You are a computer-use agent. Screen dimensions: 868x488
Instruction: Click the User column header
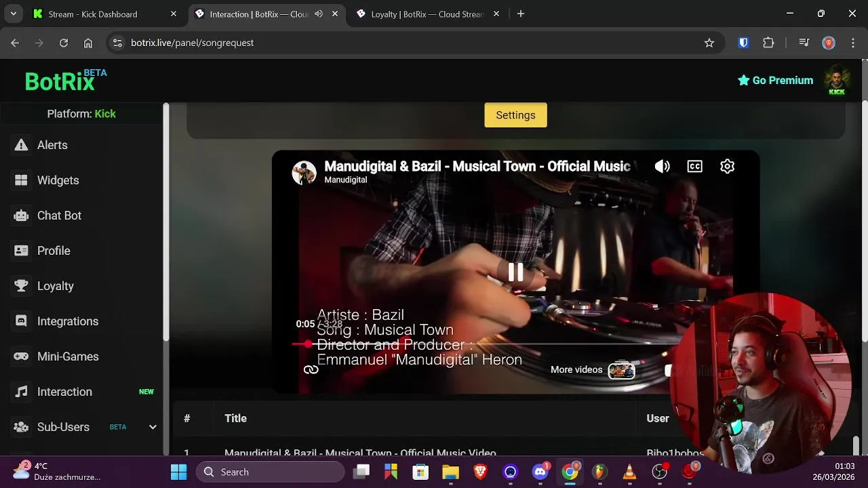coord(657,418)
